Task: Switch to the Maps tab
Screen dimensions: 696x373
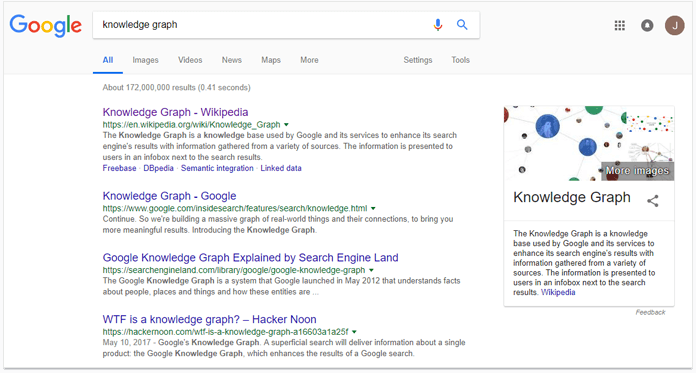Action: click(271, 60)
